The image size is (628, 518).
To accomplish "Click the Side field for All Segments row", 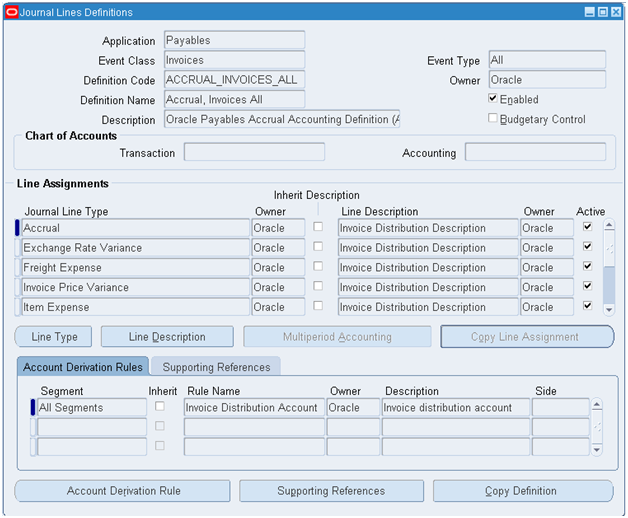I will (561, 407).
